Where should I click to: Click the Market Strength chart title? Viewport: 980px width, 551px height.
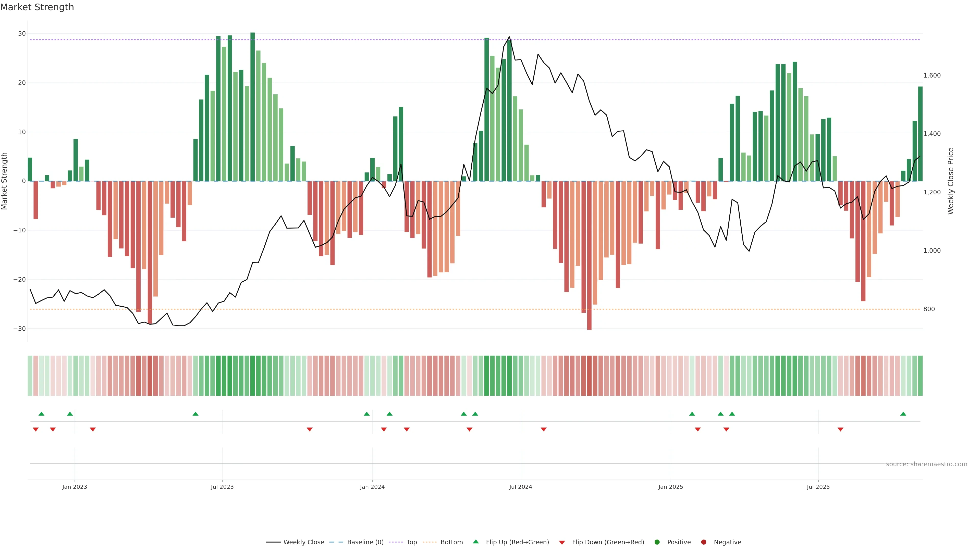(x=37, y=7)
